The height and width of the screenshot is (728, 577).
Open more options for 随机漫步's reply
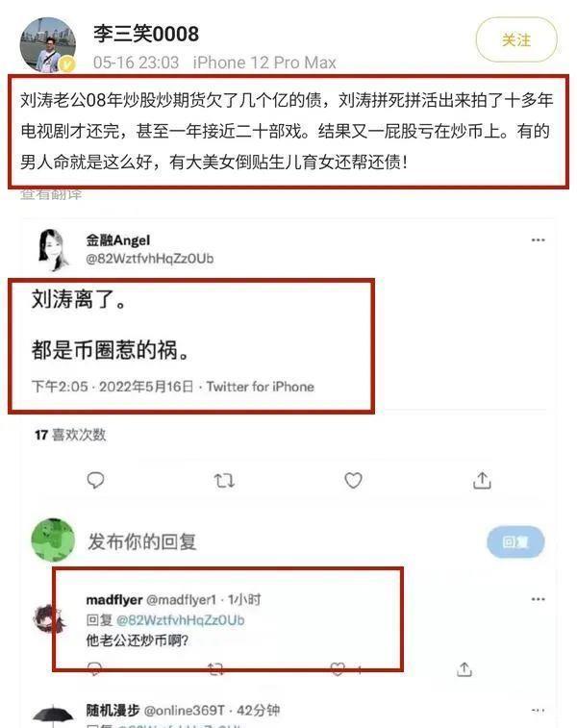click(x=538, y=711)
